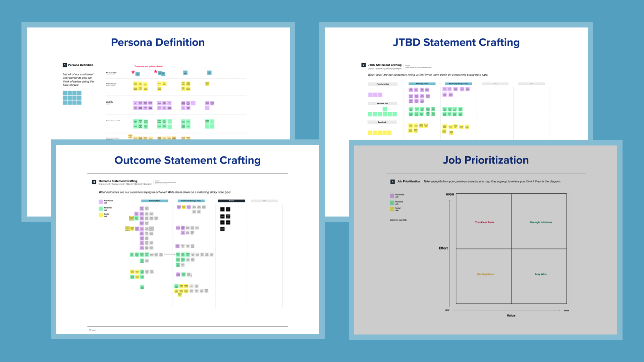This screenshot has height=362, width=644.
Task: Select the Thankless Tasks quadrant label
Action: (x=484, y=222)
